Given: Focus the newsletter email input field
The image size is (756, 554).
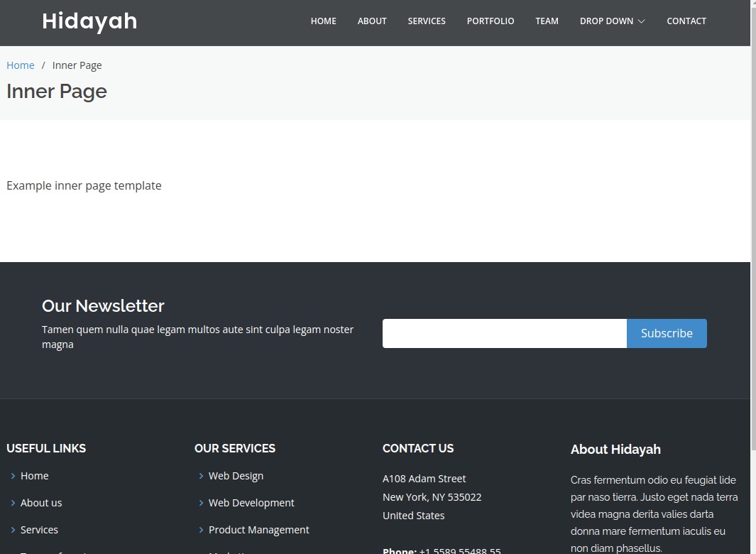Looking at the screenshot, I should point(504,333).
